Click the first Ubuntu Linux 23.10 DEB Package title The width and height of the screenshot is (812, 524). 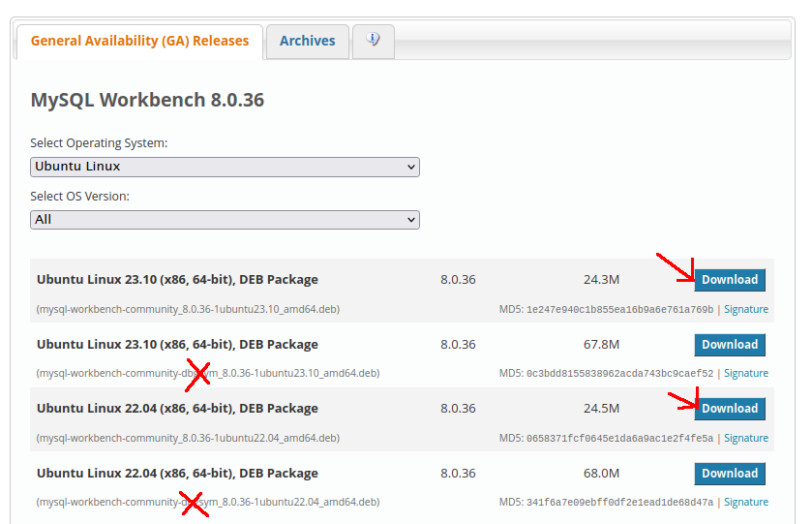177,280
